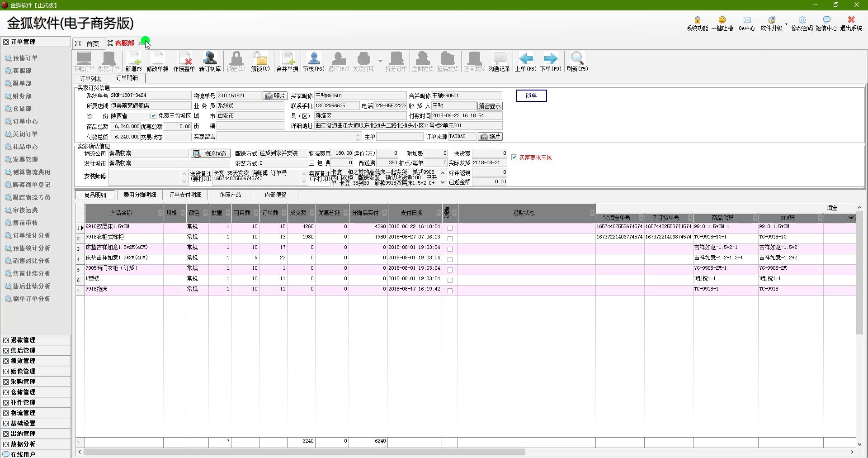Click the 锁单 button
The height and width of the screenshot is (458, 868).
(x=531, y=95)
